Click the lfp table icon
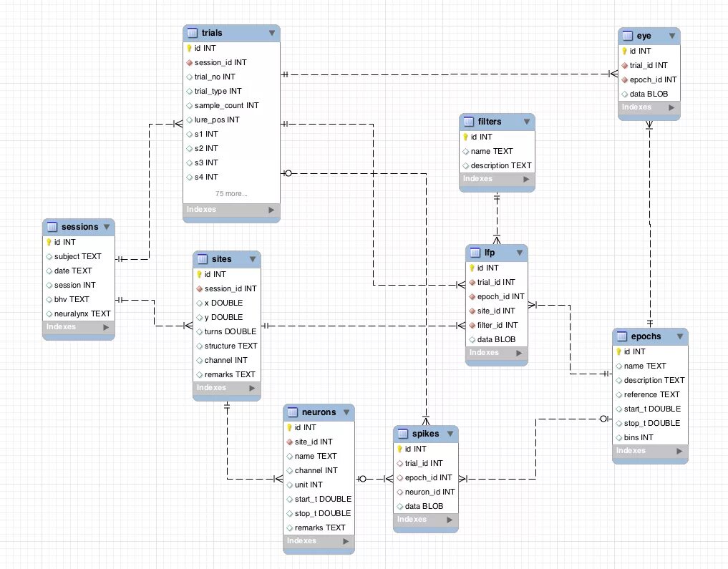Screen dimensions: 728x569 tap(475, 253)
